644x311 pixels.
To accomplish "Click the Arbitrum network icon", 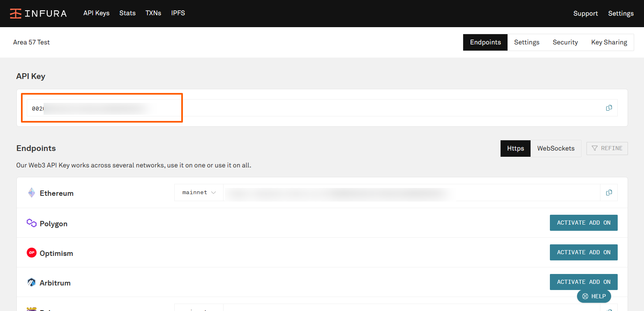I will pos(32,282).
